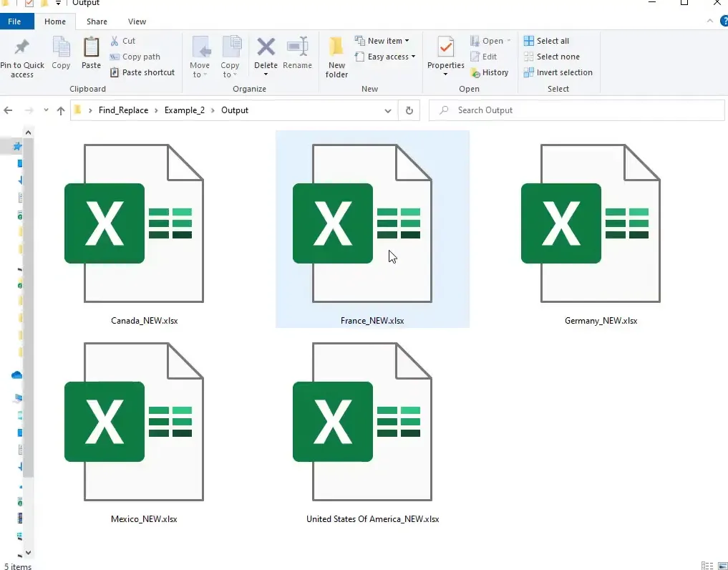Select the France_NEW.xlsx file
This screenshot has height=570, width=728.
click(372, 229)
